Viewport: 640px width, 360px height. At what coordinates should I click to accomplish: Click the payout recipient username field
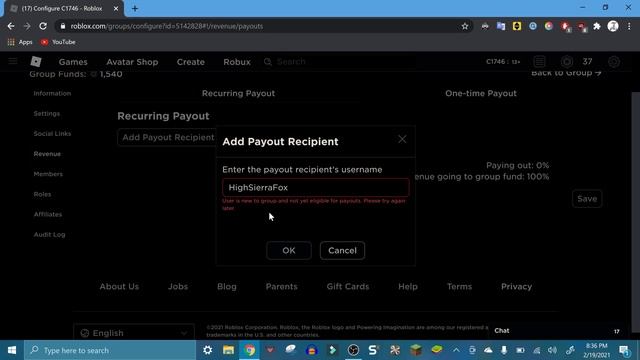coord(316,187)
